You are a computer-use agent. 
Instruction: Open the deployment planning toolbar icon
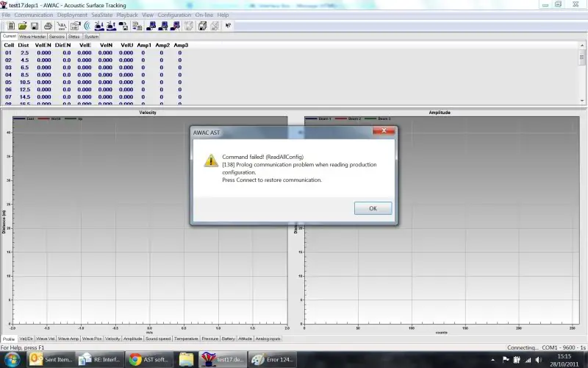(76, 26)
